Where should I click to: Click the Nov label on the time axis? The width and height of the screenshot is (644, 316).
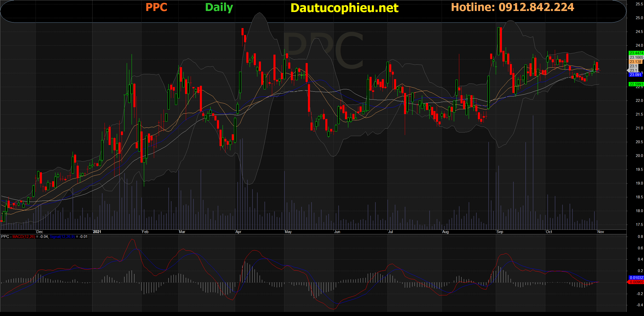[x=601, y=232]
